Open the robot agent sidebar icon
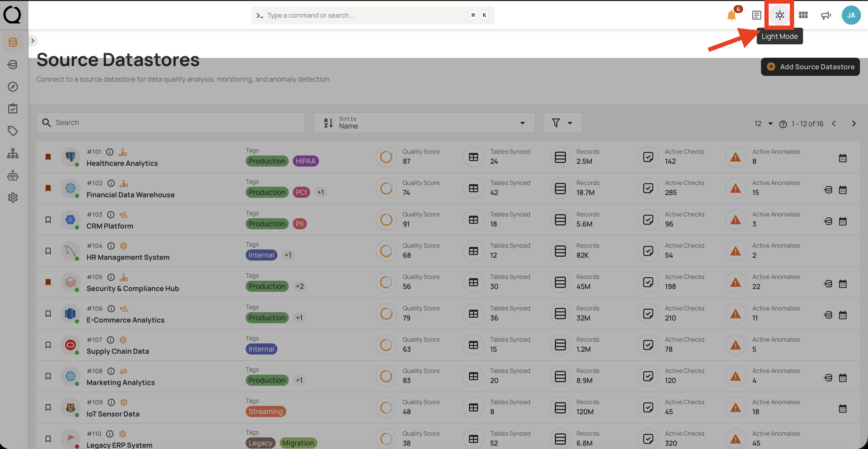 [13, 175]
